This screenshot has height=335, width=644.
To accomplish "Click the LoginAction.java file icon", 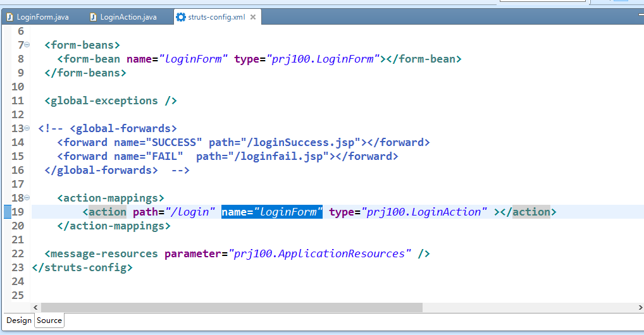I will [93, 17].
